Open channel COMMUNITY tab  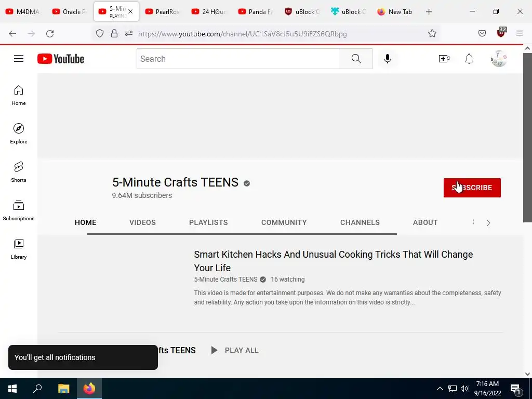(x=284, y=222)
